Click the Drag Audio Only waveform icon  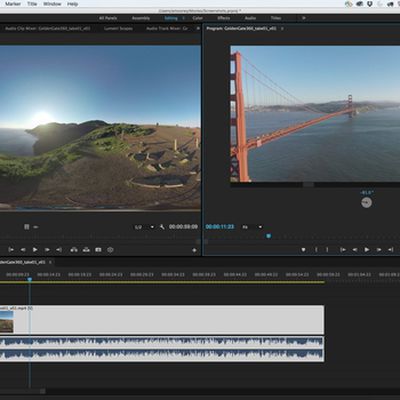coord(36,227)
